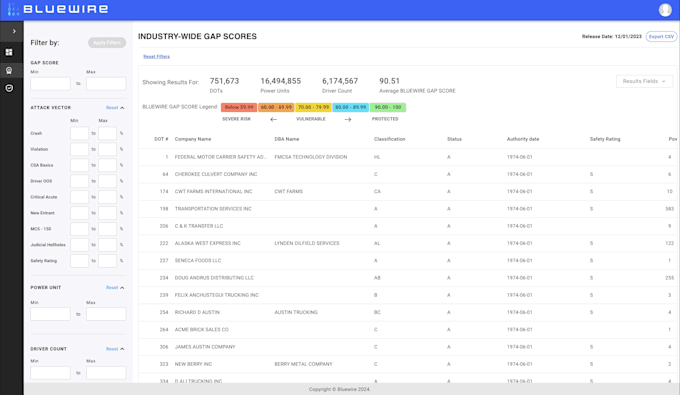Open the shield check icon in sidebar

tap(9, 88)
